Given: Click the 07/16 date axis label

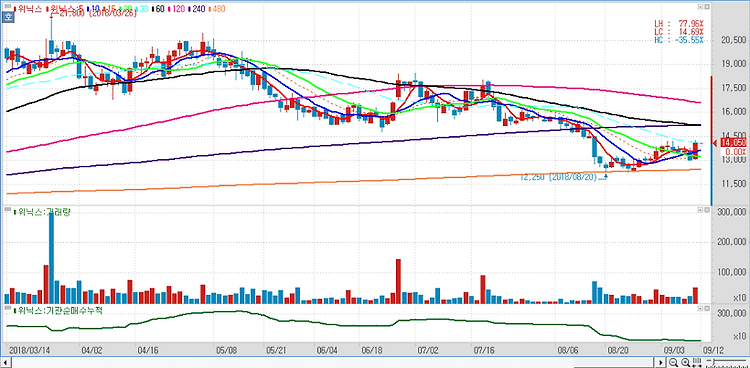Looking at the screenshot, I should click(x=483, y=350).
